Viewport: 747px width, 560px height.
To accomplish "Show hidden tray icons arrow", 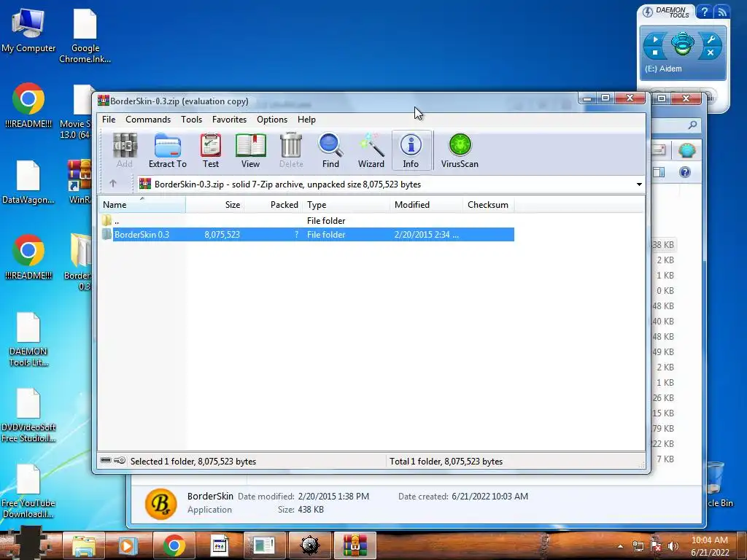I will 620,546.
